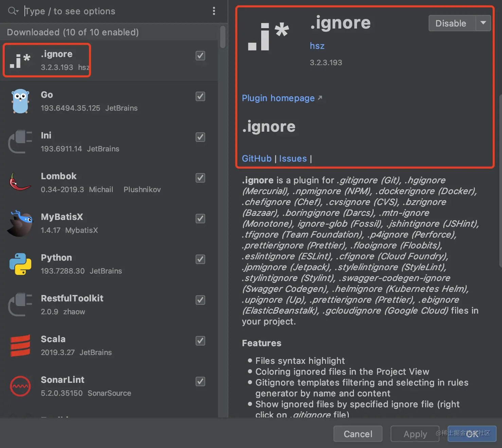Image resolution: width=502 pixels, height=448 pixels.
Task: Click the large .ignore logo in details panel
Action: [x=268, y=37]
